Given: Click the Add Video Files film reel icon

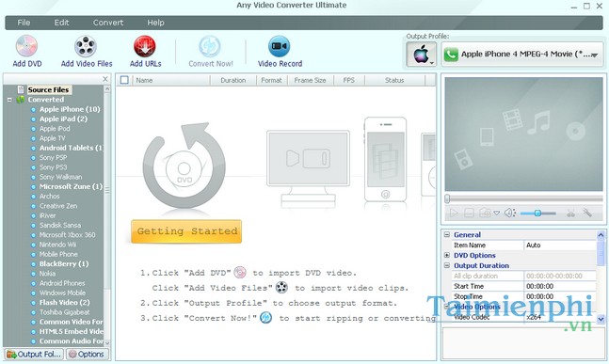Looking at the screenshot, I should pos(86,46).
